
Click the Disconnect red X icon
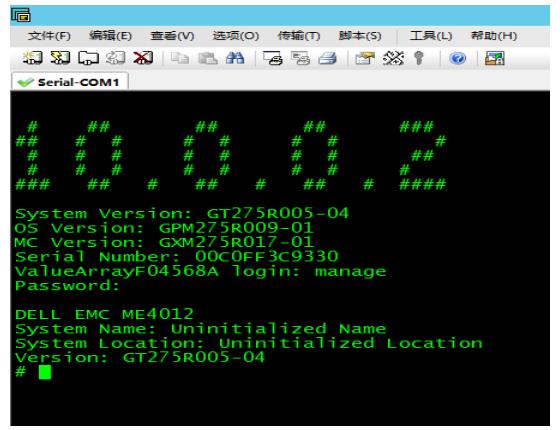143,58
